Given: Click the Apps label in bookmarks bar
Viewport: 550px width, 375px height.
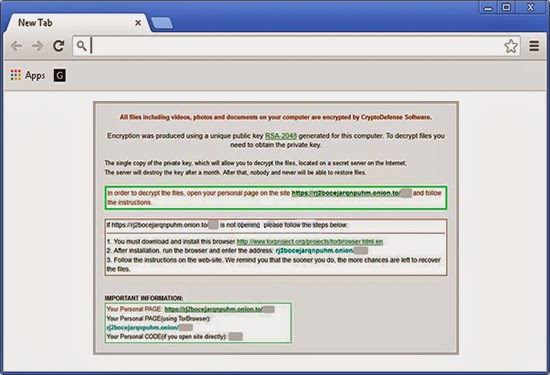Looking at the screenshot, I should pos(35,75).
